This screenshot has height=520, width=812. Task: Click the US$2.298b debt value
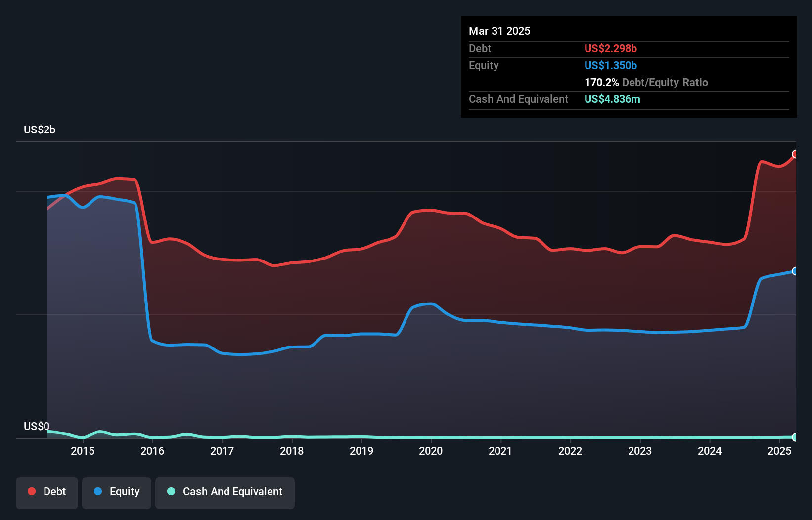611,48
